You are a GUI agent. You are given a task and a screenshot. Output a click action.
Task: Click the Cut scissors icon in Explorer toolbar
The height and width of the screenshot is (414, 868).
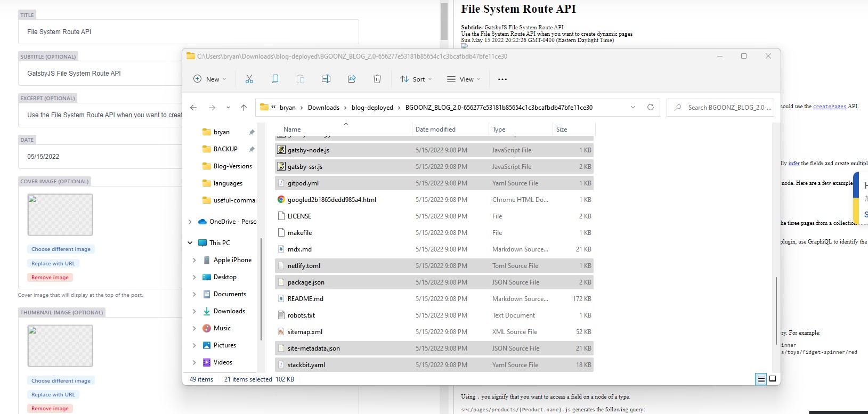(x=249, y=79)
